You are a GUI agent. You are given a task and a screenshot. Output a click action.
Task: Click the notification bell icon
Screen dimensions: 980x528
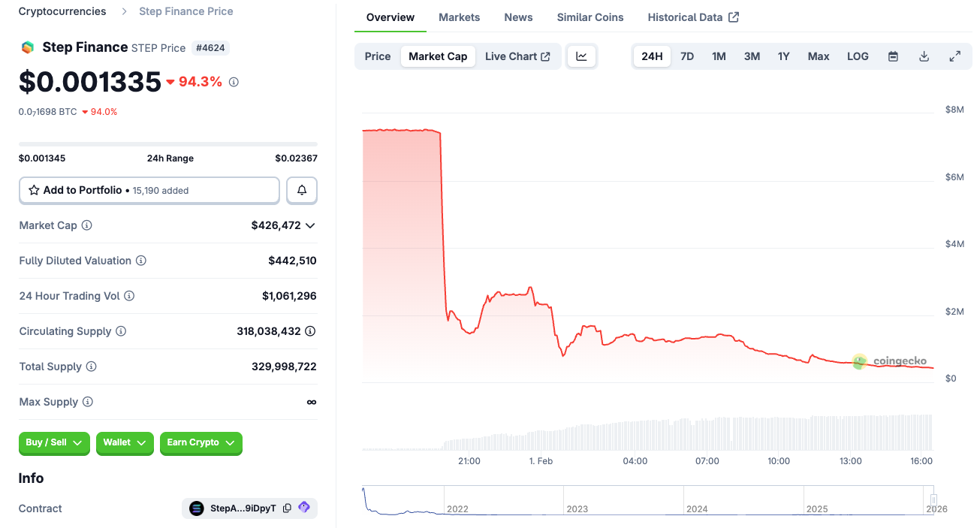pos(301,190)
